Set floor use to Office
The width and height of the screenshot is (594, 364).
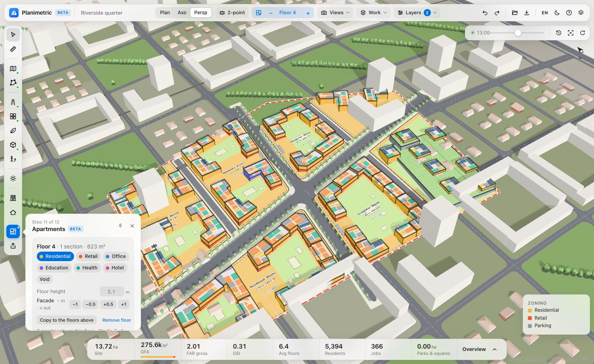click(x=116, y=256)
